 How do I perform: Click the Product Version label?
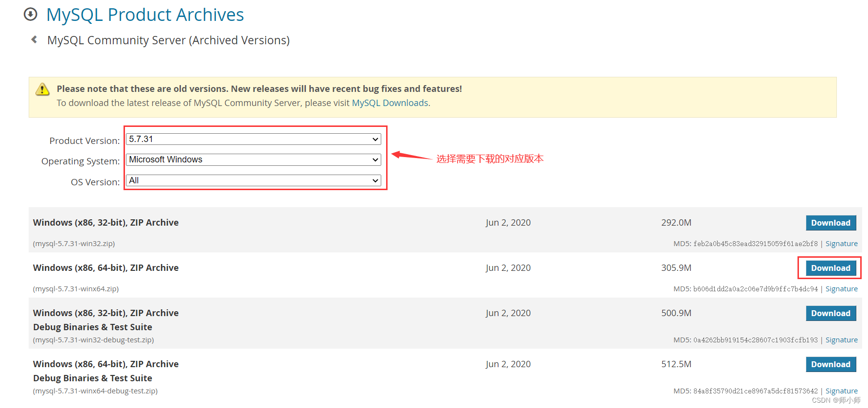[85, 141]
